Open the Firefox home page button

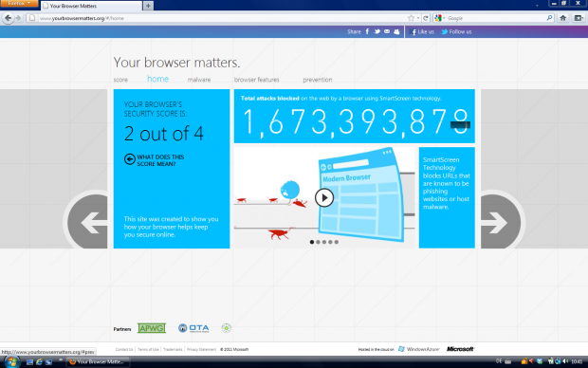pos(563,18)
